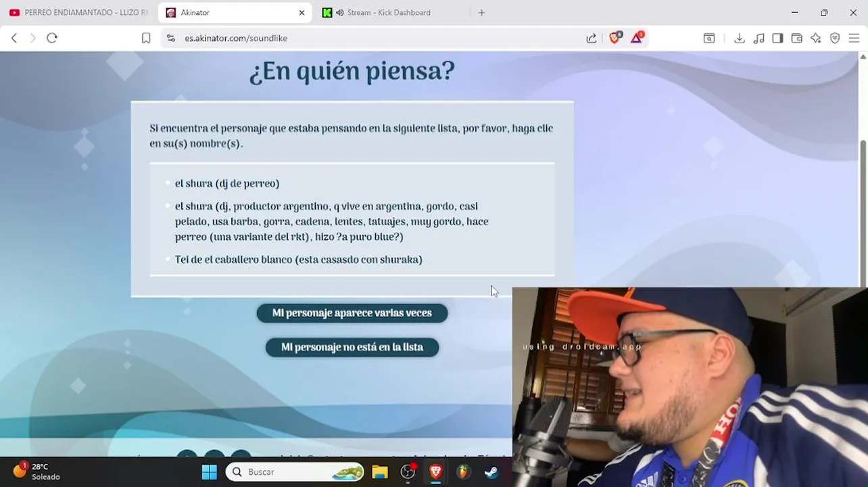Click the page vertical scrollbar thumb
The width and height of the screenshot is (868, 487).
point(863,213)
